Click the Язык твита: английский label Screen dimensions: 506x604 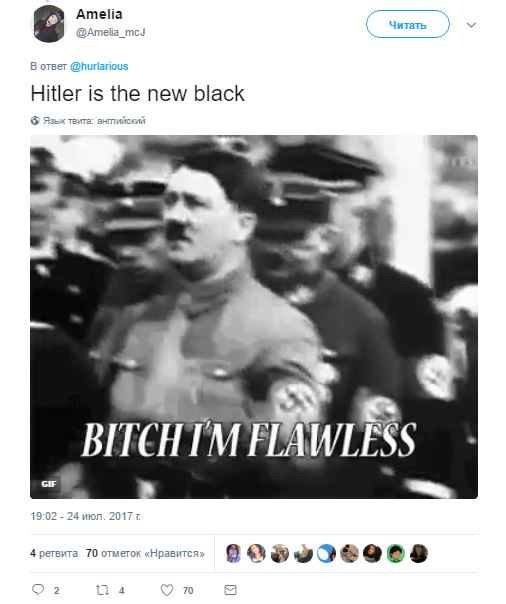pyautogui.click(x=94, y=121)
